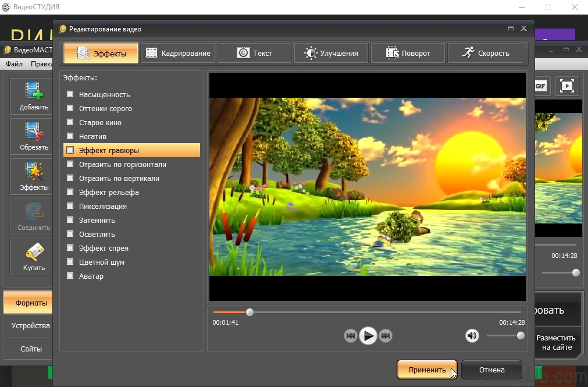The height and width of the screenshot is (387, 588).
Task: Check the Цветной шум effect
Action: (70, 262)
